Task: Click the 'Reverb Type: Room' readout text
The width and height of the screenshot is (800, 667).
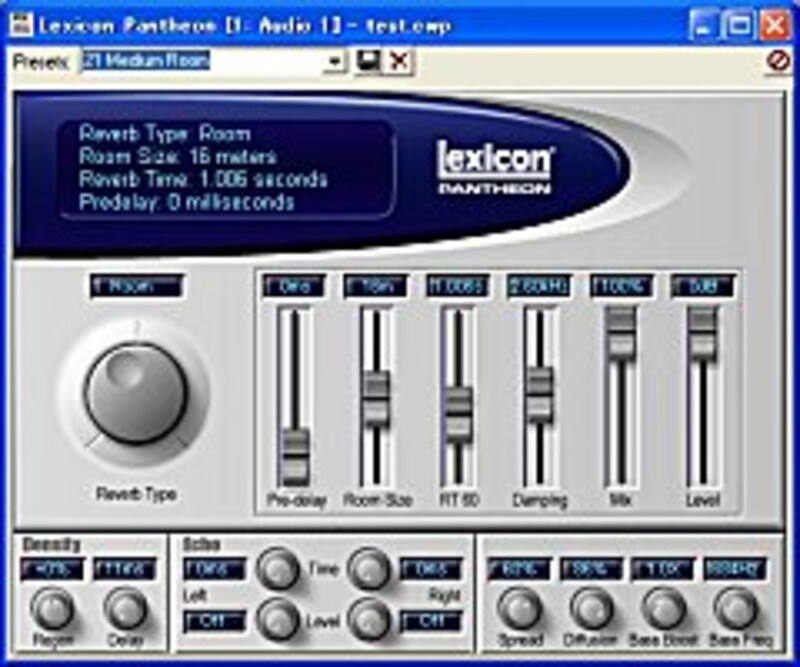Action: [165, 134]
